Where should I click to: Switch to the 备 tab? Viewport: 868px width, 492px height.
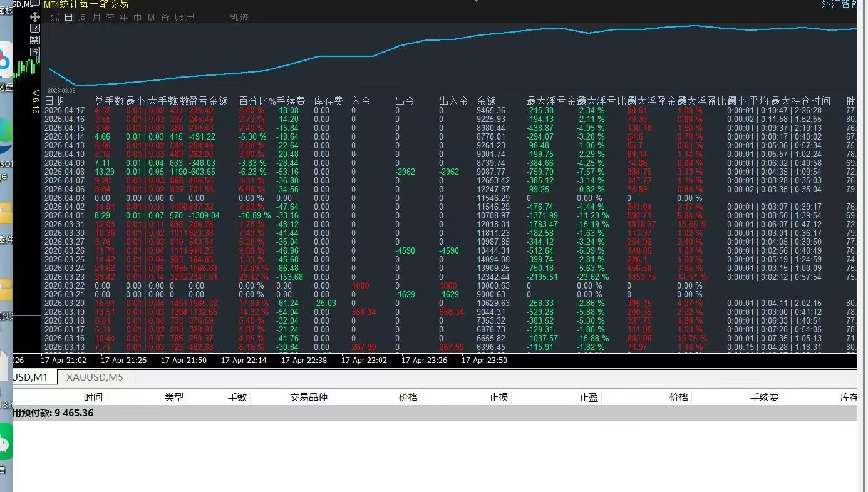click(x=165, y=18)
